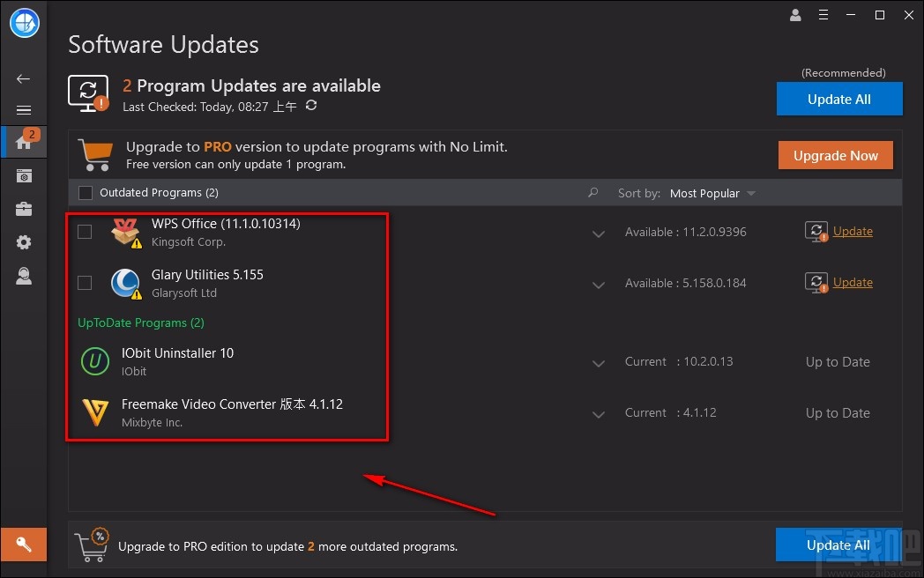Click the support contact icon in sidebar

[23, 276]
